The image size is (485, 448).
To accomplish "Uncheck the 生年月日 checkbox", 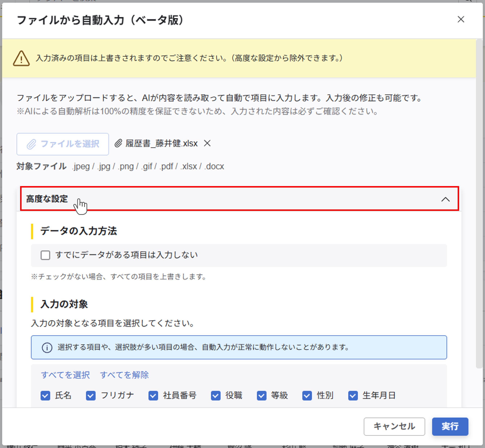I will [x=353, y=395].
